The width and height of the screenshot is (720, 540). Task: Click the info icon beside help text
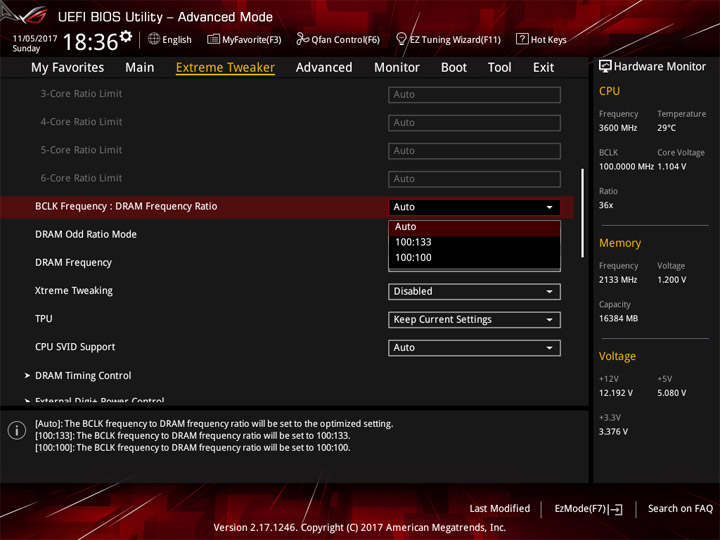[17, 430]
